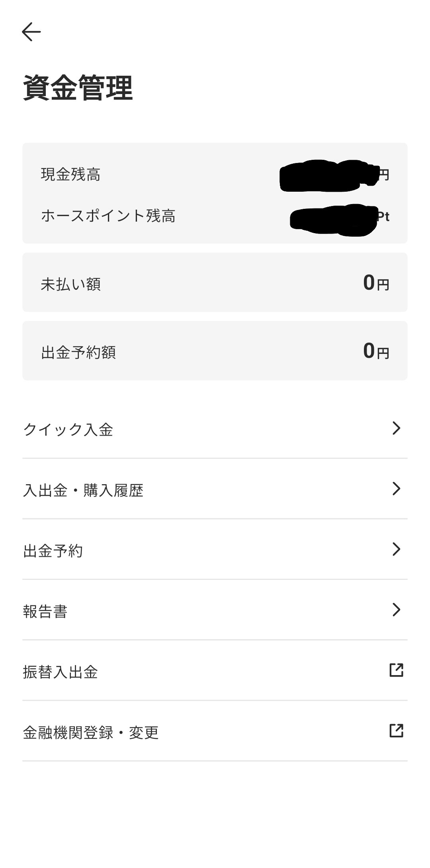Go to 振替入出金 link
Screen dimensions: 430x868
pos(61,672)
